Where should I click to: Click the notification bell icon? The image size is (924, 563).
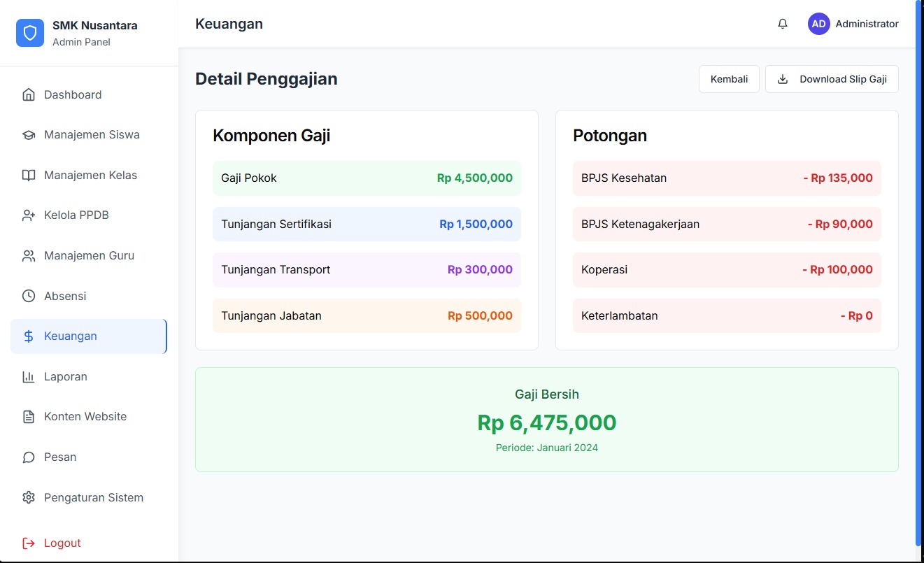click(783, 24)
